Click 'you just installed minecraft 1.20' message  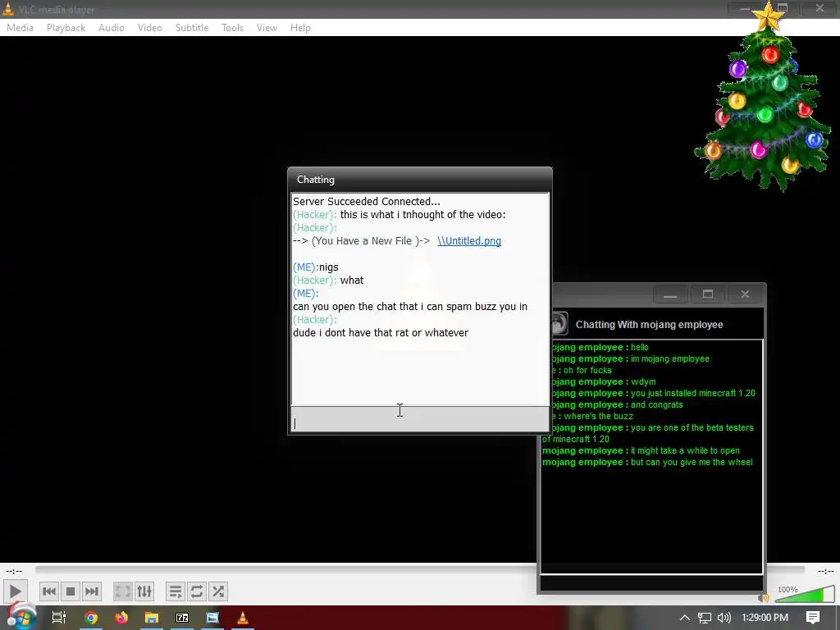(692, 393)
